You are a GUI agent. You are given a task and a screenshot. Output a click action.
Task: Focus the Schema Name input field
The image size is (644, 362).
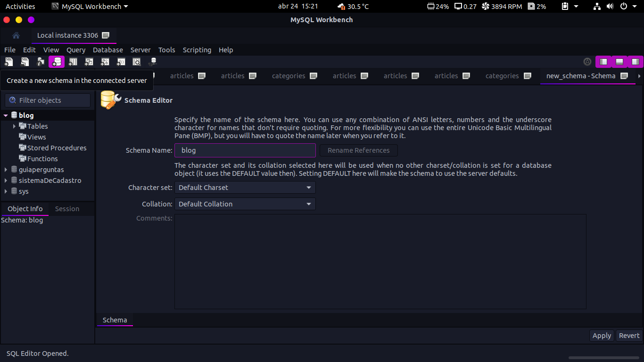click(x=245, y=150)
